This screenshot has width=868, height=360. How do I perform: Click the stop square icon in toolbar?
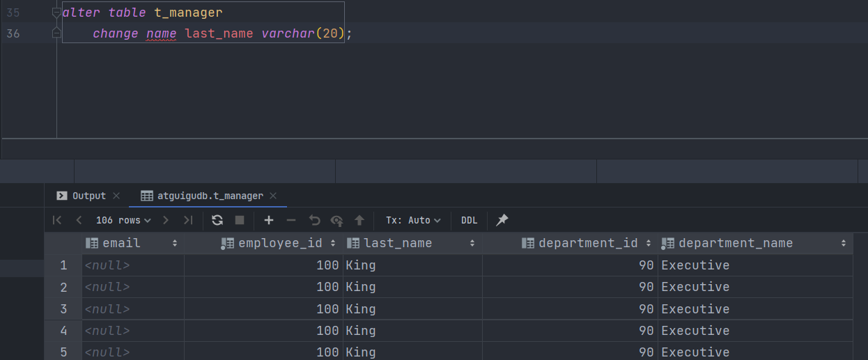click(240, 220)
